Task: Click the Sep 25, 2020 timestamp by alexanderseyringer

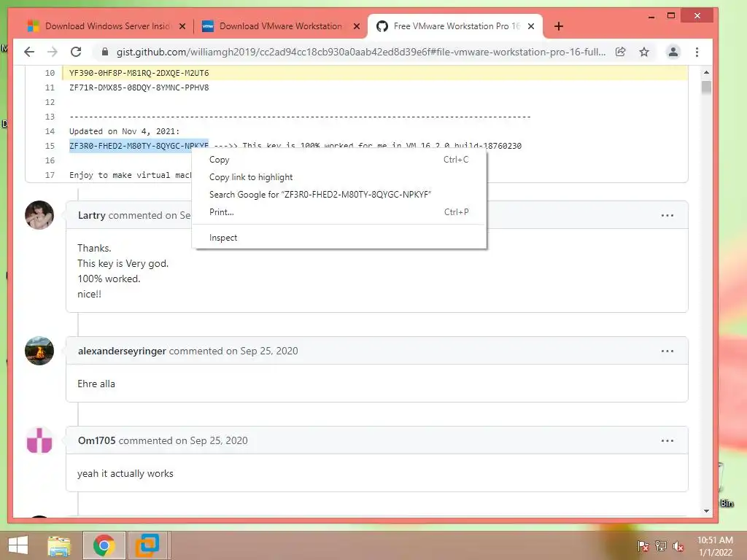Action: (x=269, y=351)
